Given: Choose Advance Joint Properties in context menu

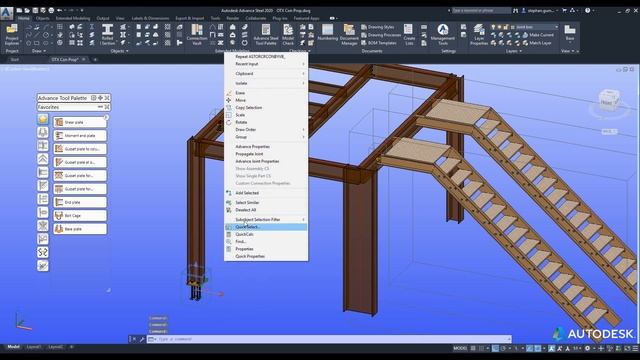Looking at the screenshot, I should click(266, 161).
